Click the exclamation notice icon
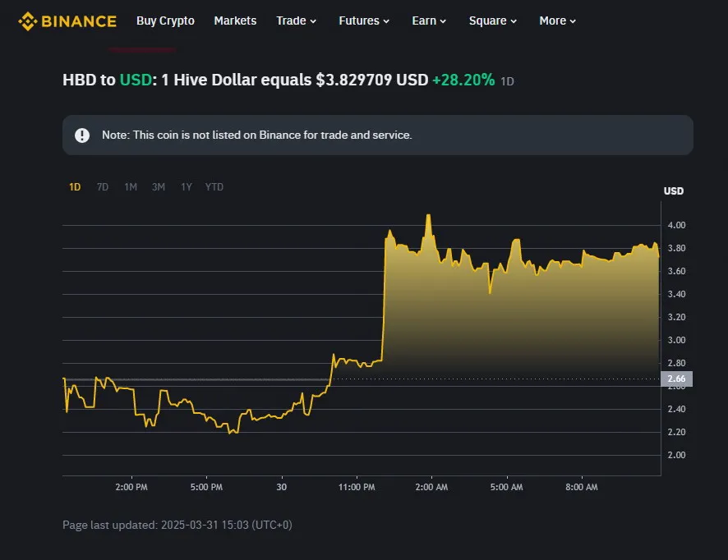Viewport: 728px width, 560px height. coord(82,135)
